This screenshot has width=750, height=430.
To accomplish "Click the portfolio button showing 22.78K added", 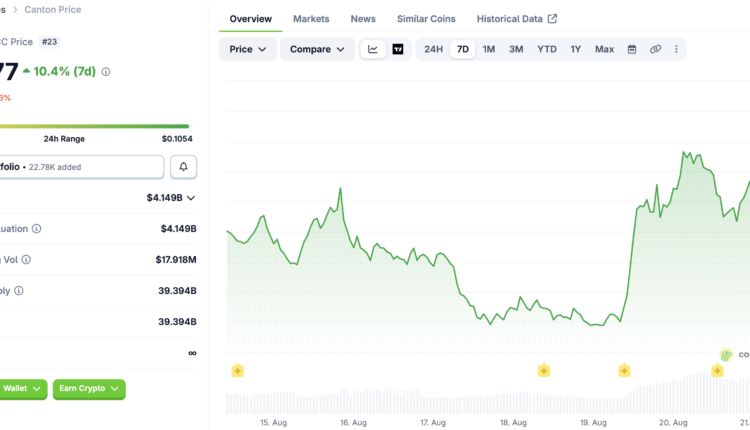I will coord(81,167).
